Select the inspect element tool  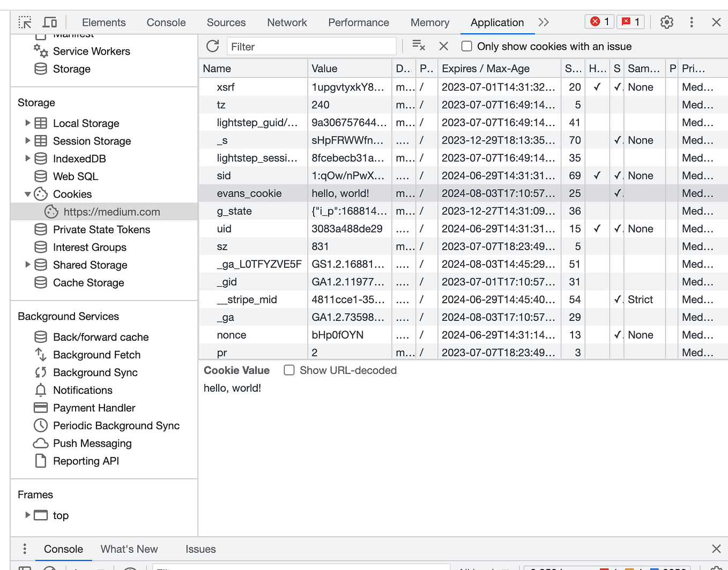click(x=25, y=22)
